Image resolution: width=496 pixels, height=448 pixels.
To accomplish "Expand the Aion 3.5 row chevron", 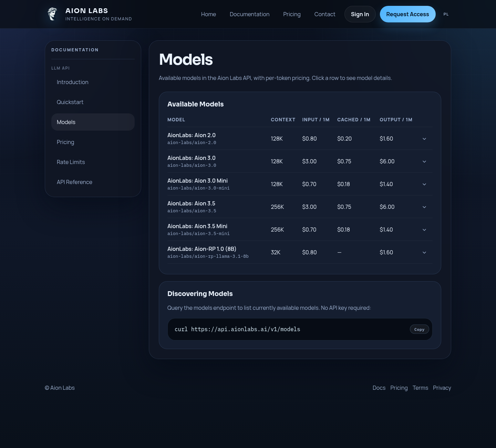I will pyautogui.click(x=424, y=207).
